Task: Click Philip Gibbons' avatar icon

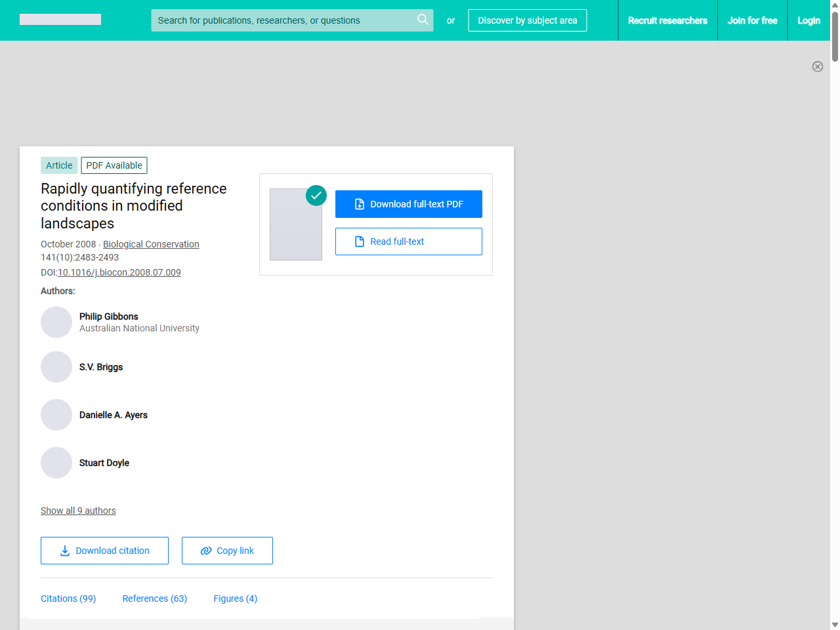Action: point(56,322)
